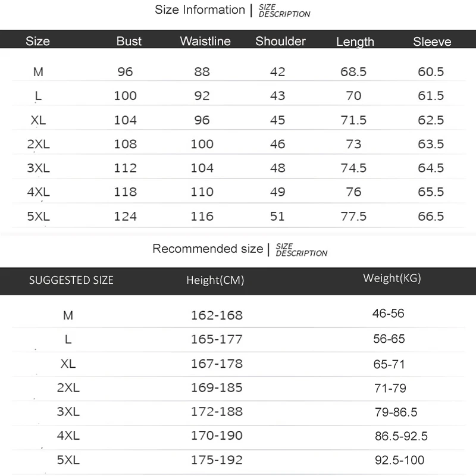
Task: Select weight range 92.5-100
Action: click(x=399, y=461)
